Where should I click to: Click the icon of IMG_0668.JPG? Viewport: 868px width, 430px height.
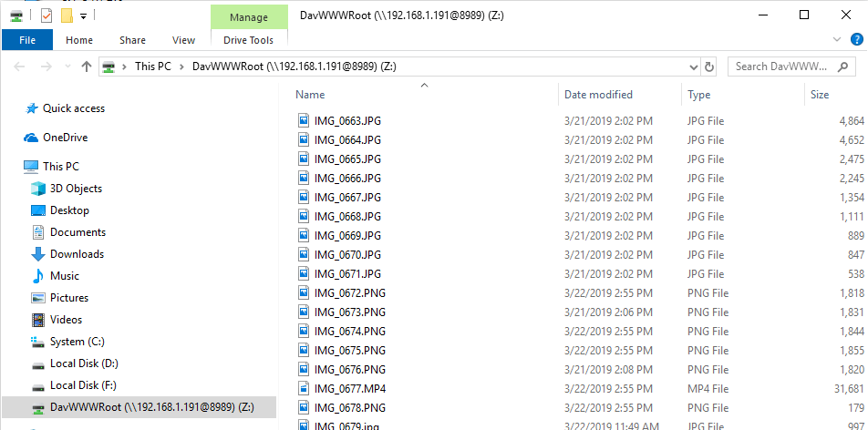[x=303, y=217]
